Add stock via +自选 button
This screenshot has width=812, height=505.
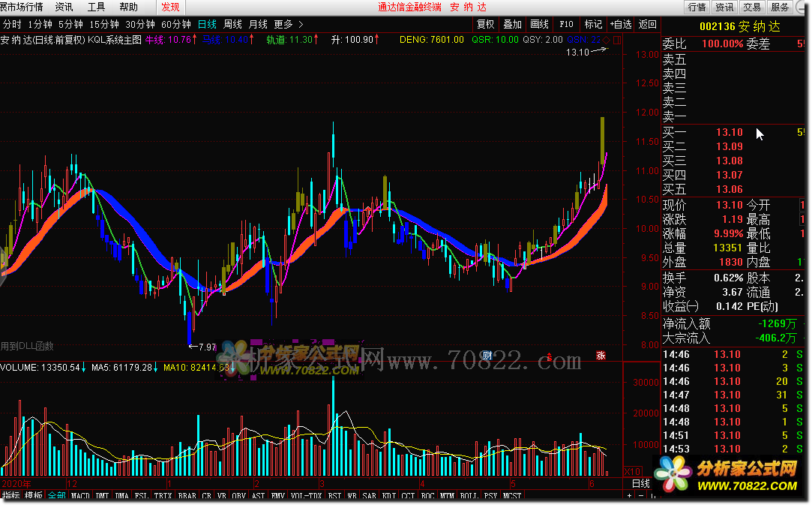pyautogui.click(x=620, y=24)
